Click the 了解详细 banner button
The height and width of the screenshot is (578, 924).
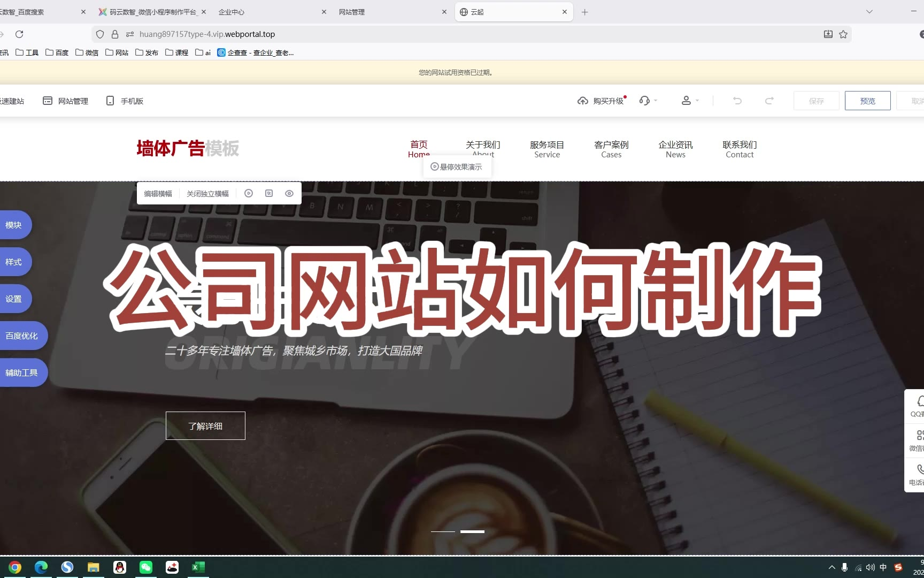pyautogui.click(x=205, y=426)
